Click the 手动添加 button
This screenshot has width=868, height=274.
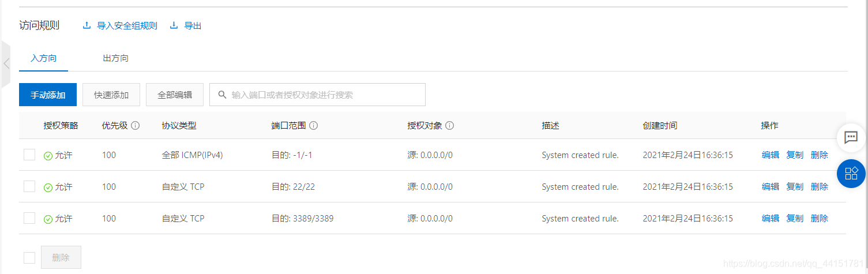click(x=48, y=95)
